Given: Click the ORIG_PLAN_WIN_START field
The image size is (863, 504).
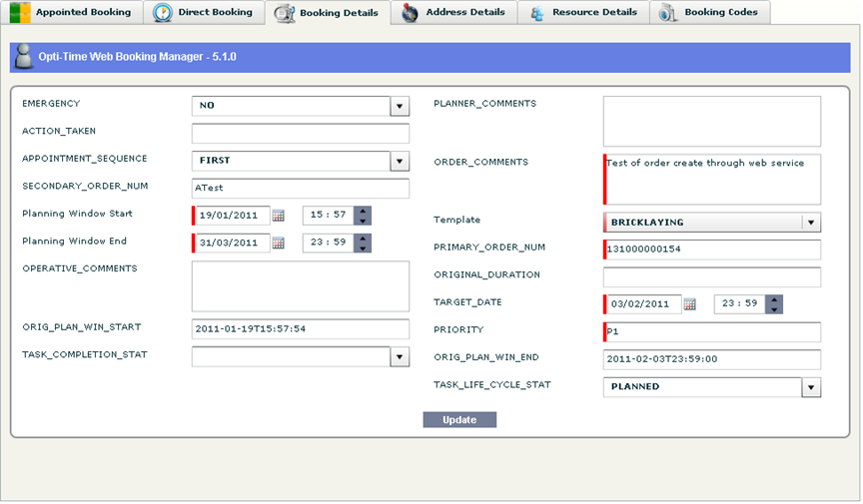Looking at the screenshot, I should tap(301, 329).
